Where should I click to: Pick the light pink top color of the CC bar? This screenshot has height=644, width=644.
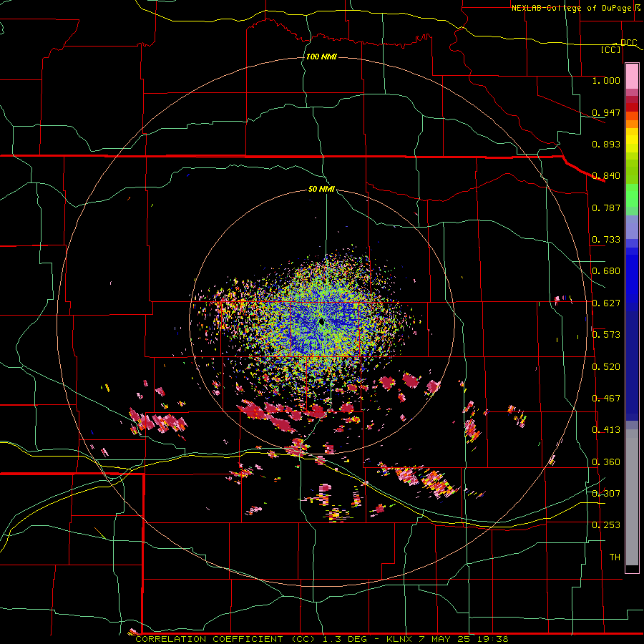click(x=632, y=77)
